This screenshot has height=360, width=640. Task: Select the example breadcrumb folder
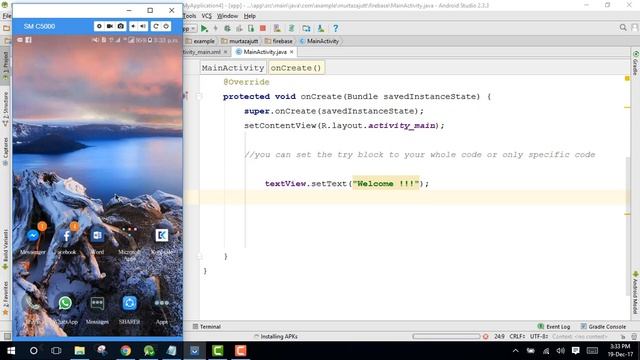tap(200, 41)
